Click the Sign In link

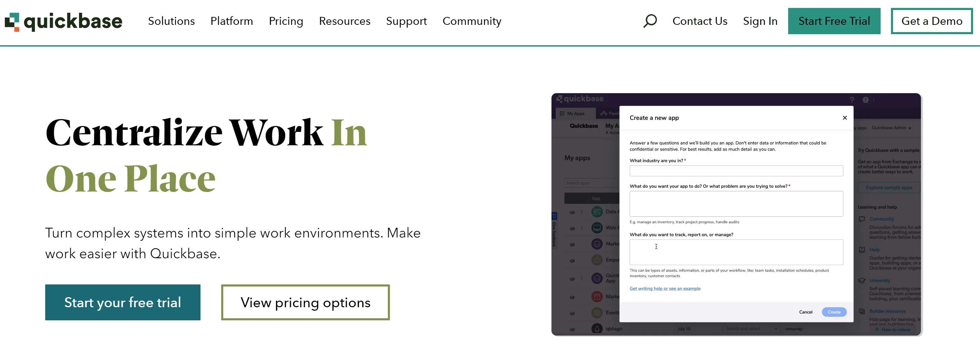pos(760,21)
